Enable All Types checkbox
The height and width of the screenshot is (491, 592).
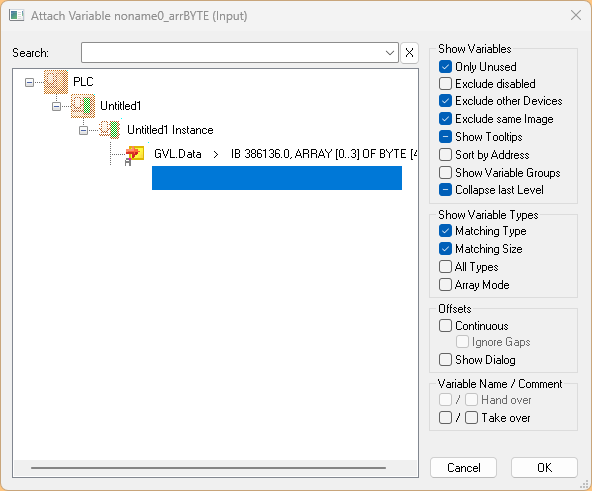(x=446, y=267)
